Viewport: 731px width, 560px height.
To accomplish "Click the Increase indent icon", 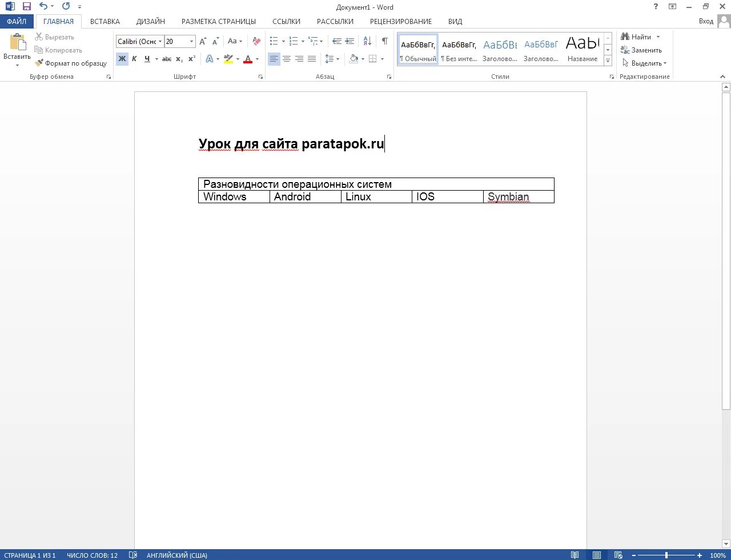I will (350, 42).
